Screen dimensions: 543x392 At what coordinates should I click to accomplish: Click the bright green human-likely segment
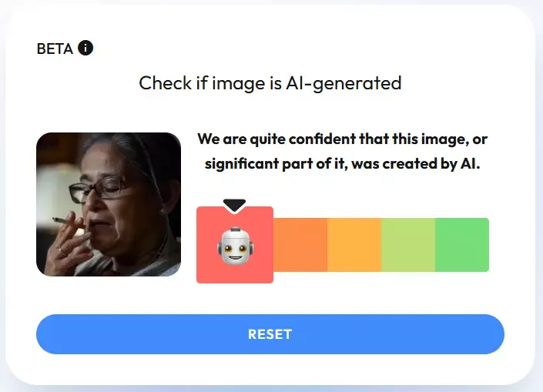click(x=462, y=245)
